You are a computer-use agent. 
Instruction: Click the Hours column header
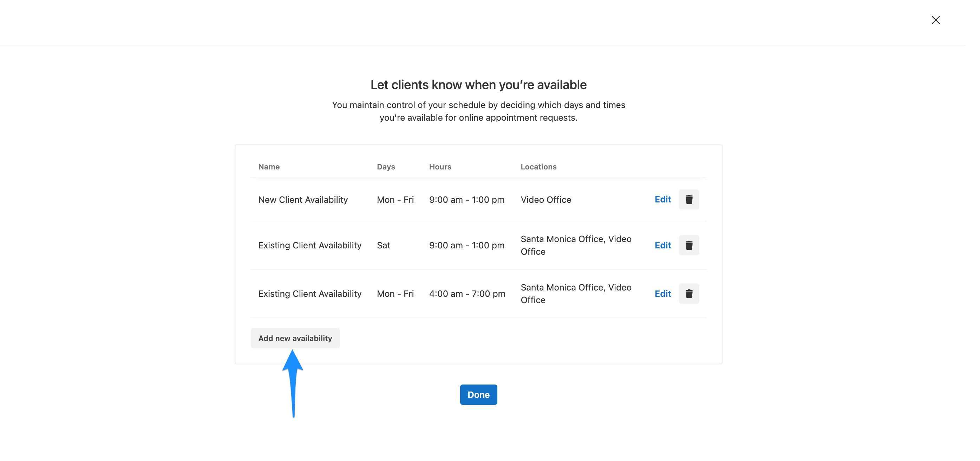pos(440,166)
